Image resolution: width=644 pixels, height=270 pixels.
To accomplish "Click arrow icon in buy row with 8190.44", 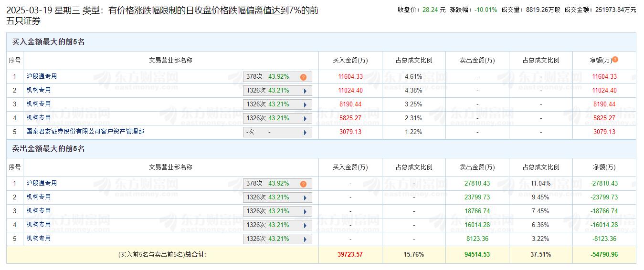I will [x=305, y=104].
